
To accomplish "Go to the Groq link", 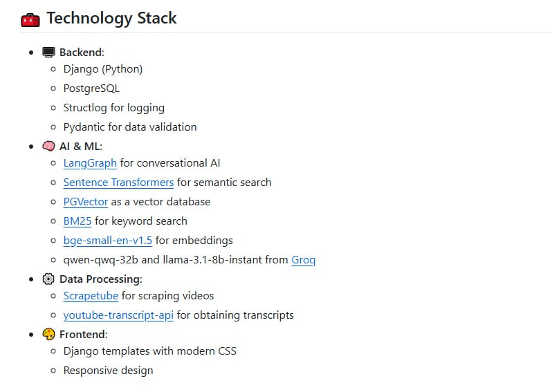I will (x=303, y=260).
